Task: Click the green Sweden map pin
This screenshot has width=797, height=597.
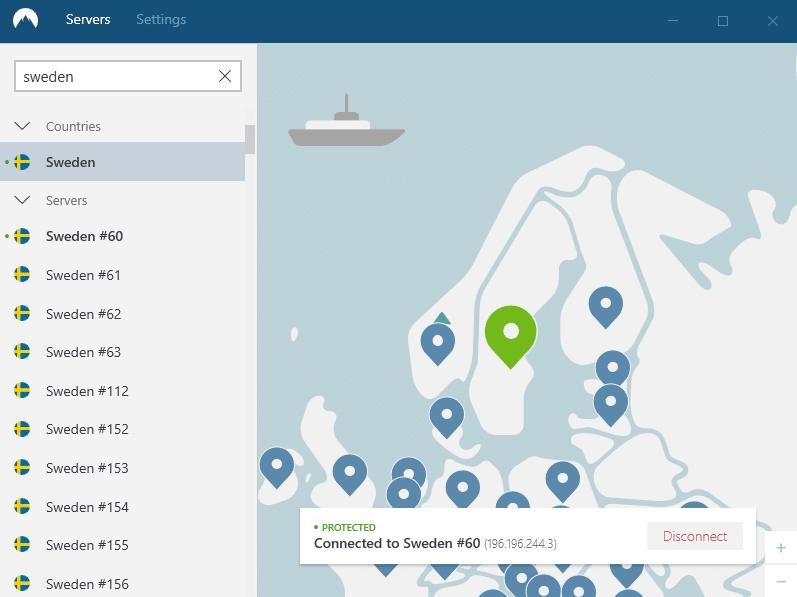Action: click(510, 336)
